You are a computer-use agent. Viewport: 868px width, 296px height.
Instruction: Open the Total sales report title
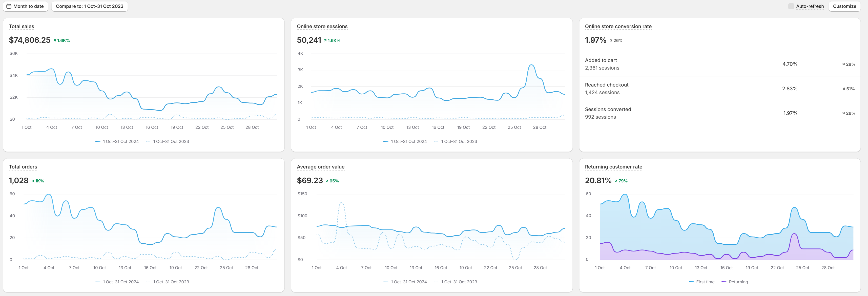[22, 26]
